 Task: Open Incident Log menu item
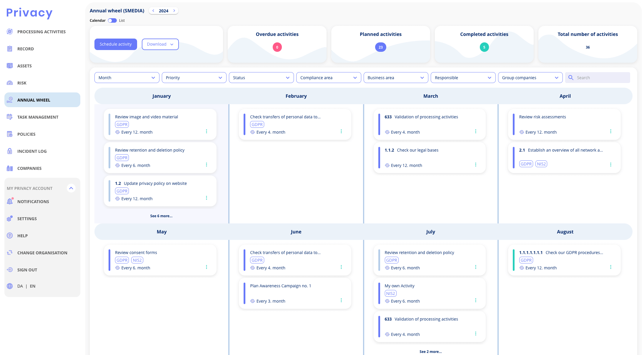coord(42,151)
